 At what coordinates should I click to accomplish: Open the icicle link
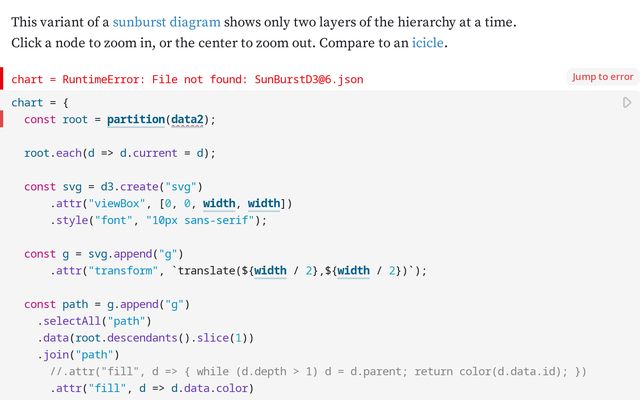coord(428,43)
